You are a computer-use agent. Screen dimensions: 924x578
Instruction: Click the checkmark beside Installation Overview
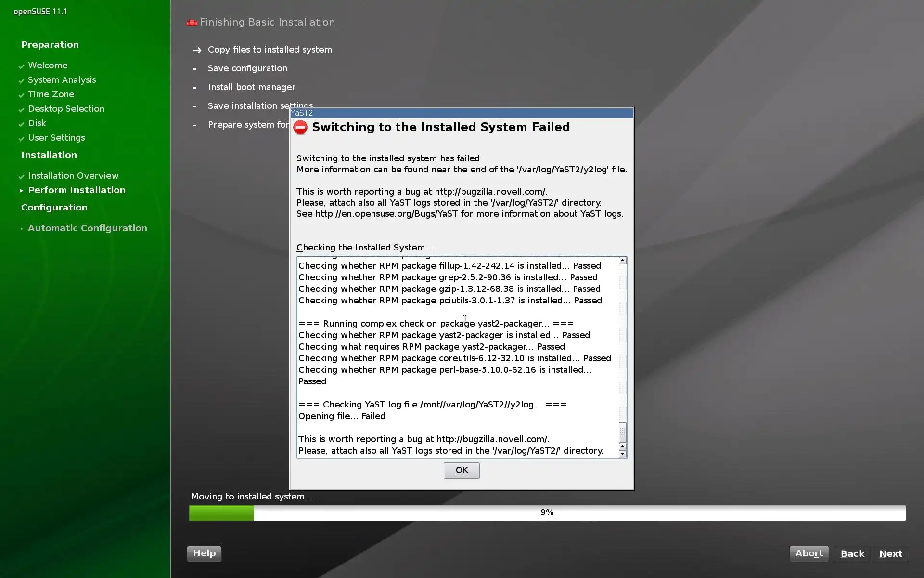pyautogui.click(x=21, y=177)
